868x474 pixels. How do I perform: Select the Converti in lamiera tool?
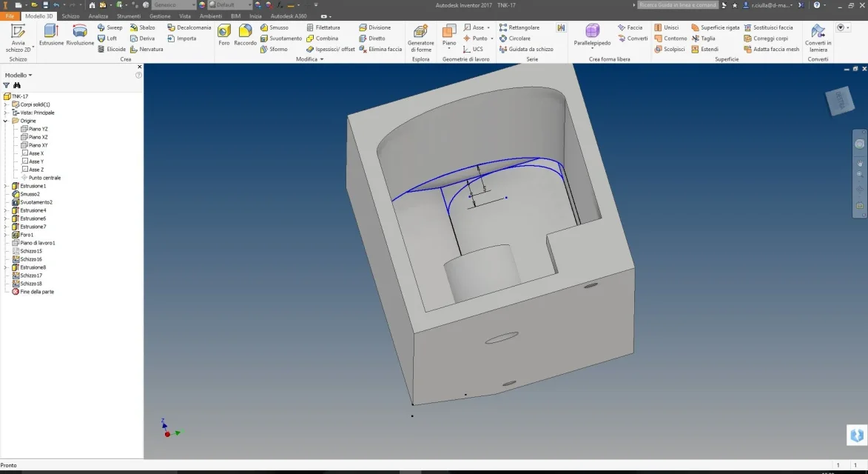(x=818, y=39)
